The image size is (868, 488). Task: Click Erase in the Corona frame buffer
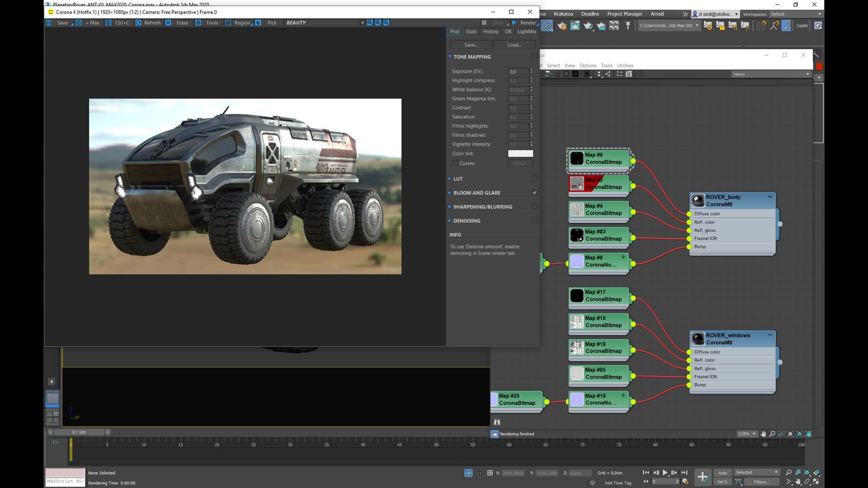(x=182, y=23)
